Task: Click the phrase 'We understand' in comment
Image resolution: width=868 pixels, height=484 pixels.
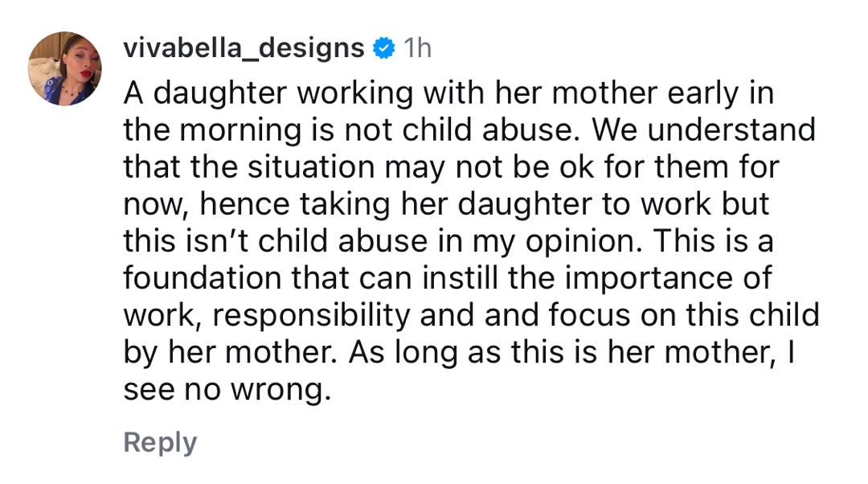Action: pos(708,130)
